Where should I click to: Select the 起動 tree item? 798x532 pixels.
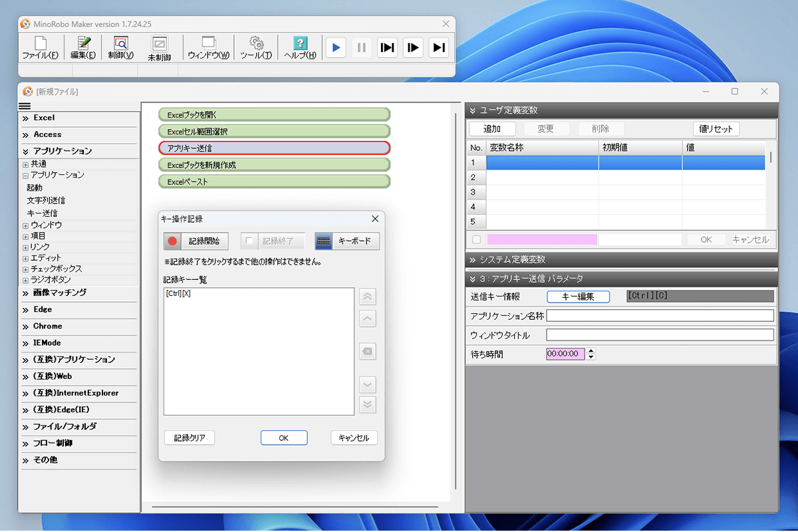pos(35,188)
